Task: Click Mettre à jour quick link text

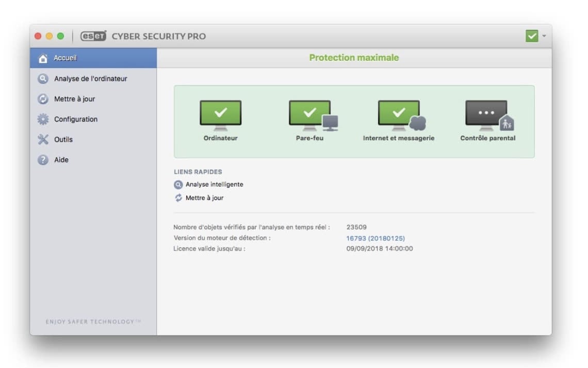Action: [204, 198]
